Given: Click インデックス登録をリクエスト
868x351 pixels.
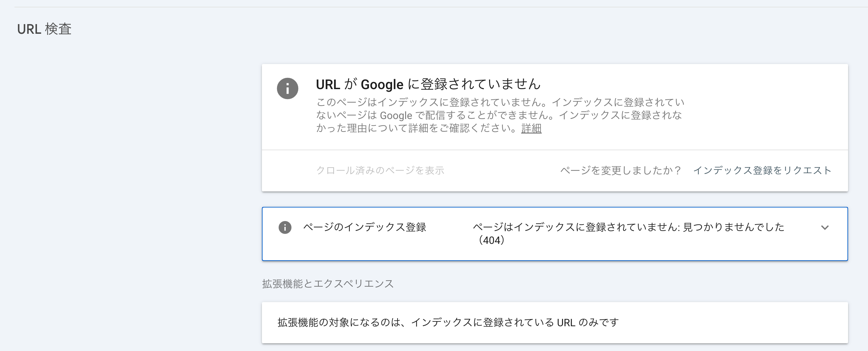Looking at the screenshot, I should click(x=762, y=171).
